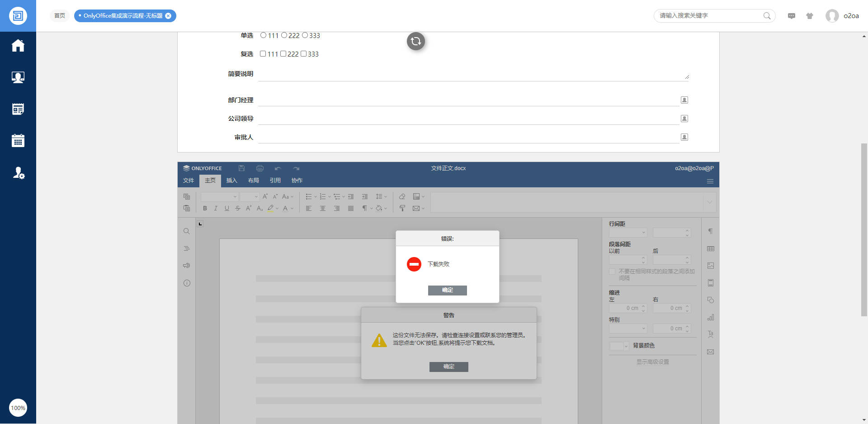The width and height of the screenshot is (868, 424).
Task: Switch to the 协作 tab
Action: tap(297, 181)
